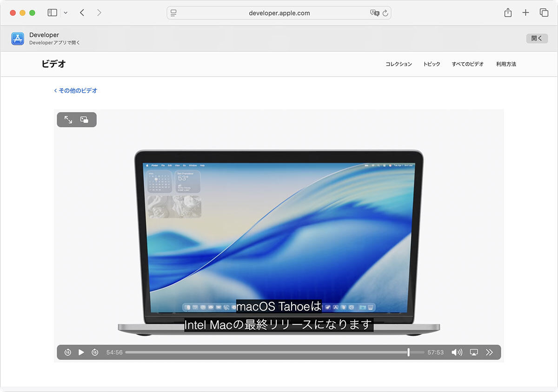Viewport: 558px width, 392px height.
Task: Open the コレクション menu item
Action: (x=399, y=64)
